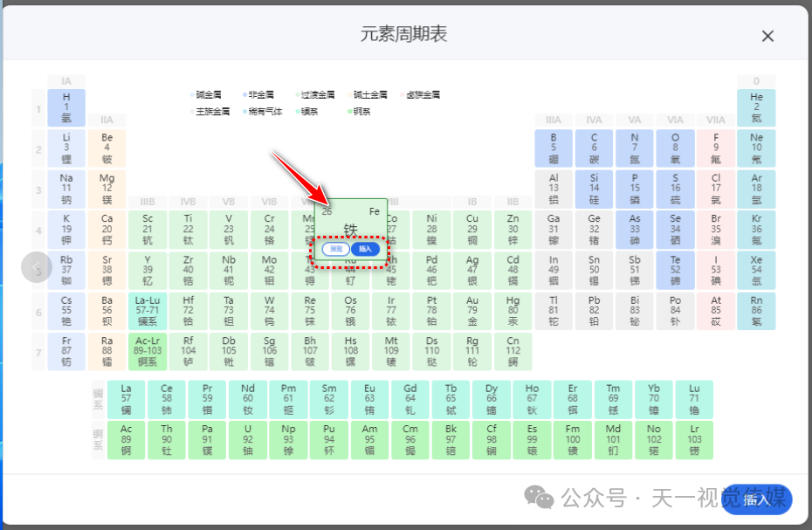Click the left navigation arrow chevron
Viewport: 812px width, 530px height.
click(x=37, y=267)
